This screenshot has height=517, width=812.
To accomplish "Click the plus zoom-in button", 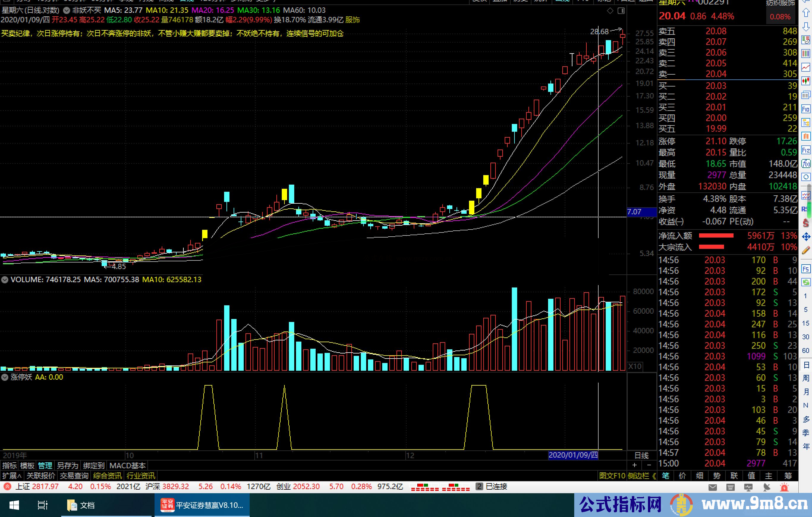I will [x=634, y=465].
